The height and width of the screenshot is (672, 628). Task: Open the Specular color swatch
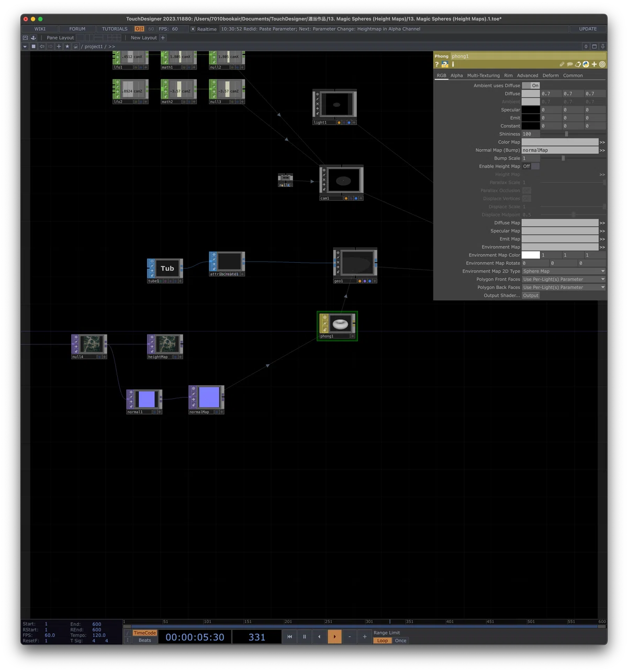tap(531, 110)
